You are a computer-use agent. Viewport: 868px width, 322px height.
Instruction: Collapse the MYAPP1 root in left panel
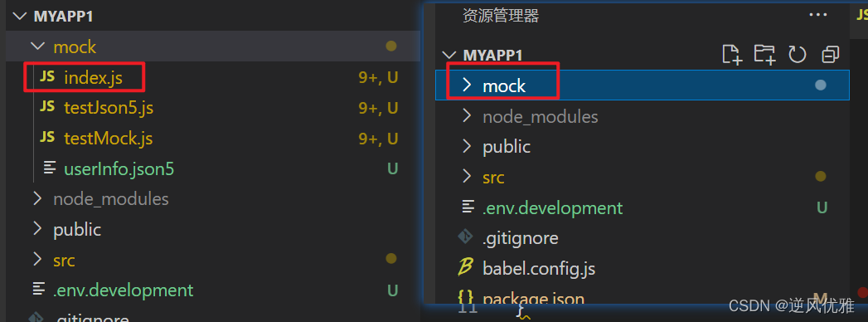(x=20, y=16)
